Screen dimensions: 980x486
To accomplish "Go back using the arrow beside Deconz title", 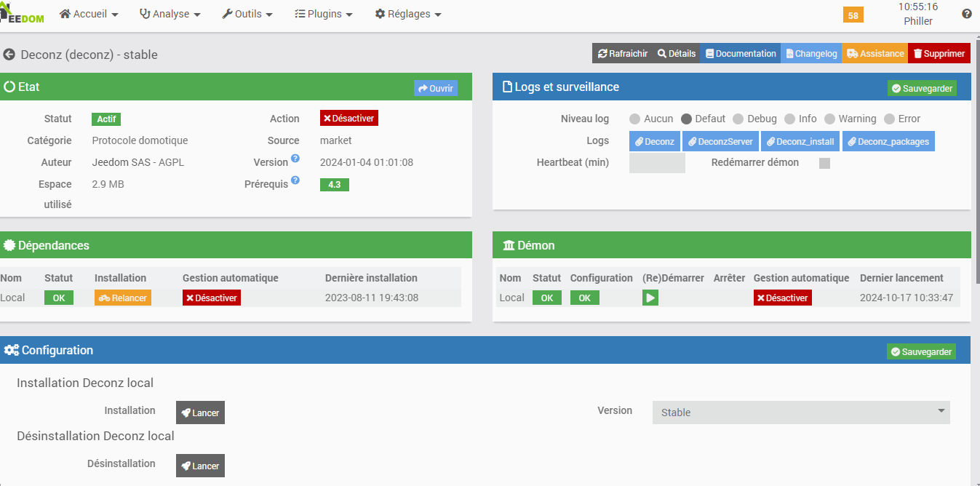I will tap(9, 55).
